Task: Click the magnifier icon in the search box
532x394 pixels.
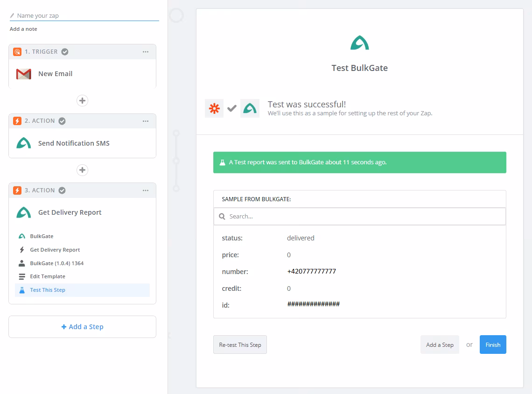Action: pyautogui.click(x=222, y=217)
